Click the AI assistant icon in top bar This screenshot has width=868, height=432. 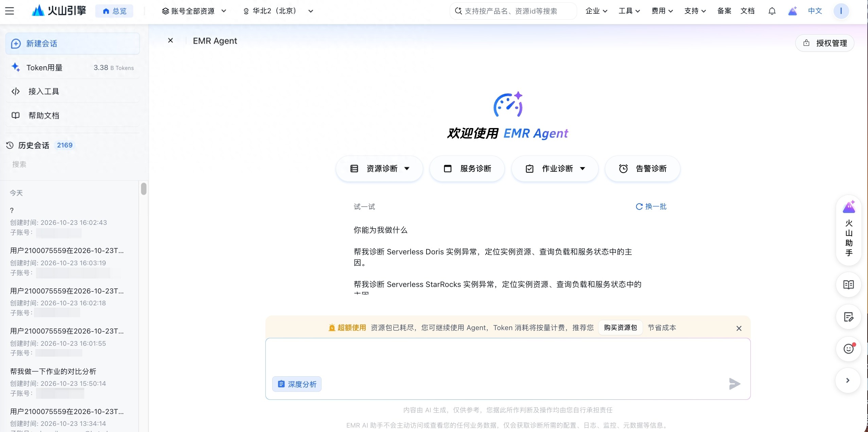(x=793, y=11)
